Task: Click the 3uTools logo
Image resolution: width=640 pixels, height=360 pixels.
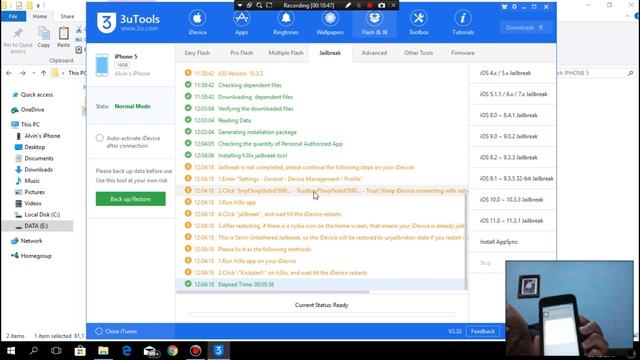Action: click(128, 22)
